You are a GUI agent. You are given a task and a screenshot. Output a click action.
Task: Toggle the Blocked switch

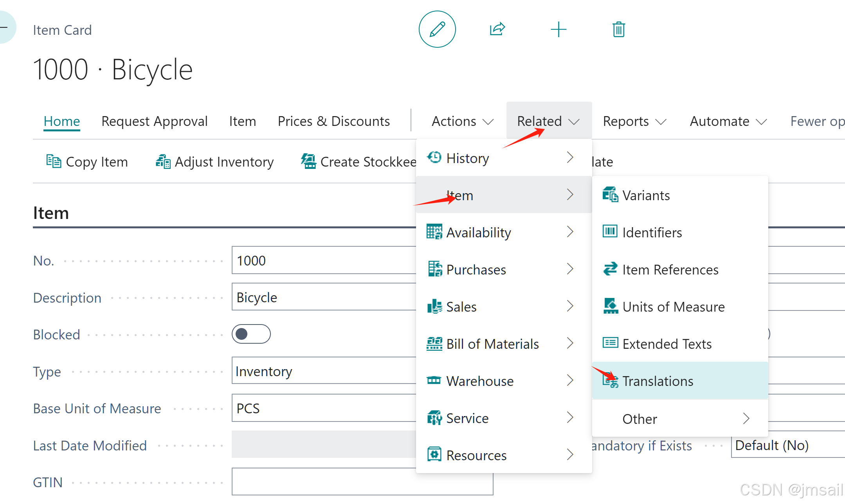(x=251, y=334)
